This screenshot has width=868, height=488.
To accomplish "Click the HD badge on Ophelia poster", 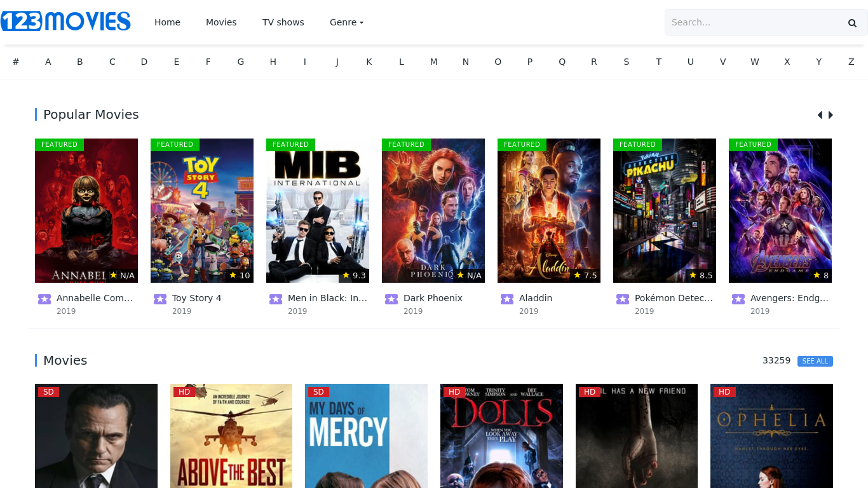I will pos(724,392).
